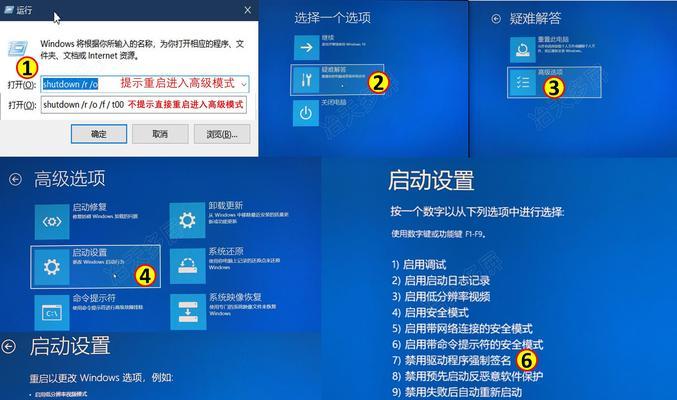Click the 取消 cancel button
This screenshot has height=400, width=677.
(160, 134)
